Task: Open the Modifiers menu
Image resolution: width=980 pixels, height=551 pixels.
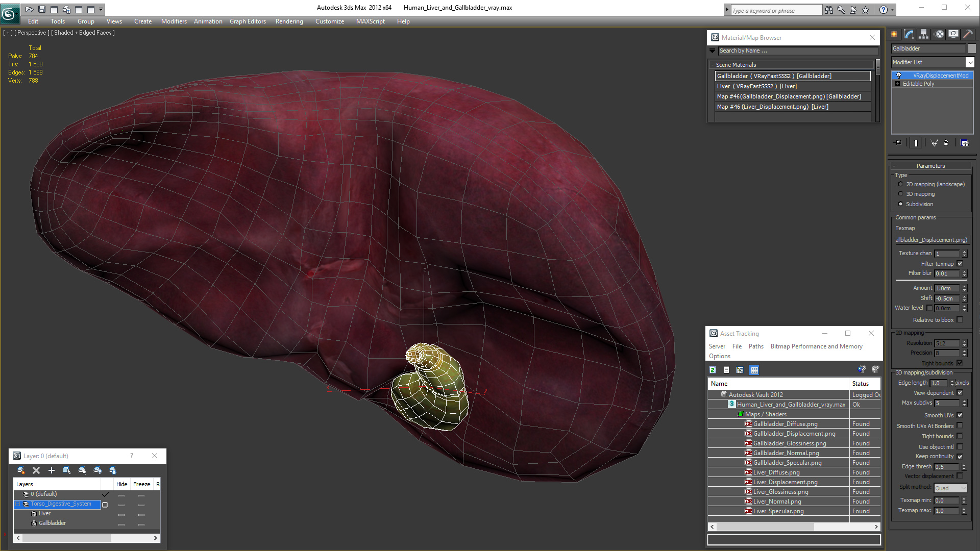Action: (174, 21)
